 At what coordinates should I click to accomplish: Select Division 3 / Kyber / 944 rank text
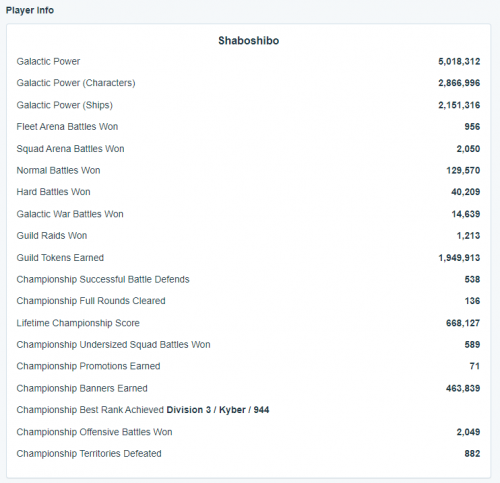pyautogui.click(x=218, y=410)
